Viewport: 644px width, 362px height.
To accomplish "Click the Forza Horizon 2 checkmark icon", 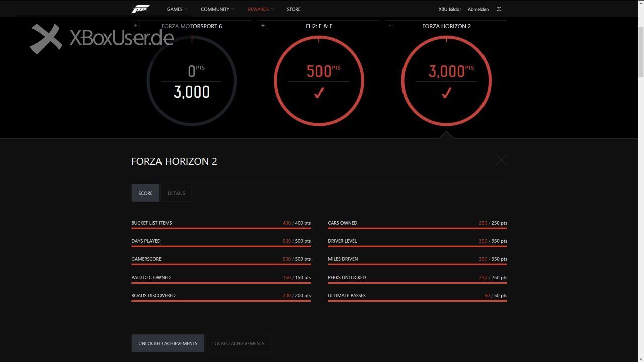I will tap(446, 93).
